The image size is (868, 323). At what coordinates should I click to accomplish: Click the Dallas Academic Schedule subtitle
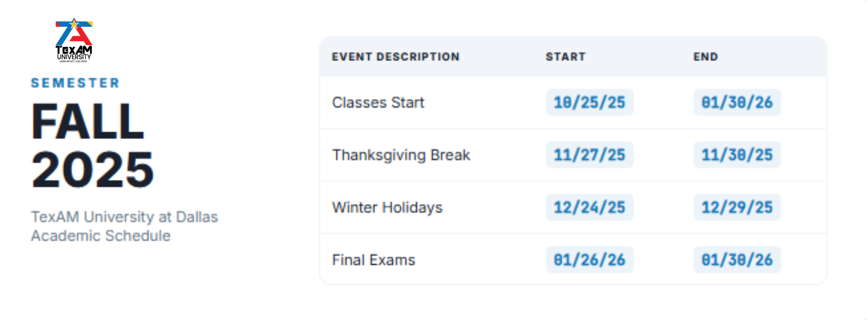click(124, 226)
